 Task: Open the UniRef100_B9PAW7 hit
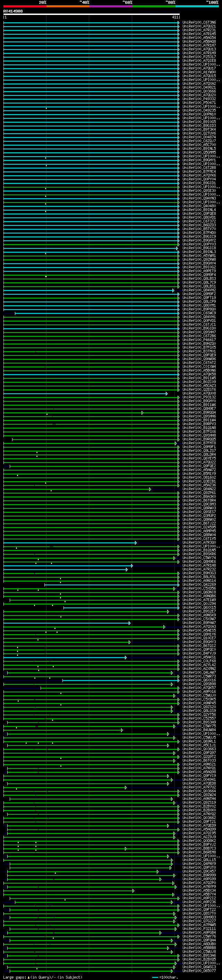tap(199, 623)
